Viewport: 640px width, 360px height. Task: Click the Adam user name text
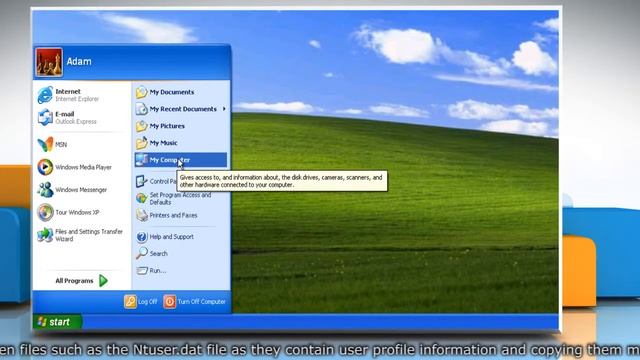[79, 62]
